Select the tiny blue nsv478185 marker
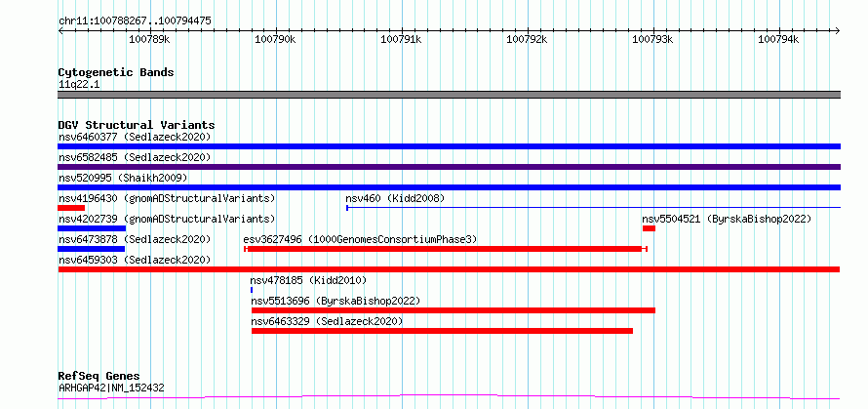Viewport: 868px width, 409px height. tap(252, 290)
